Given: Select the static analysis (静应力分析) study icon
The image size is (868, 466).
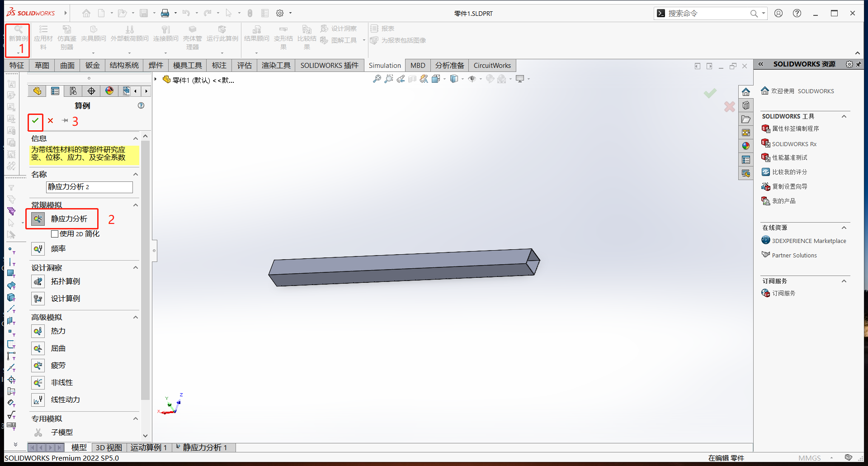Looking at the screenshot, I should 38,219.
